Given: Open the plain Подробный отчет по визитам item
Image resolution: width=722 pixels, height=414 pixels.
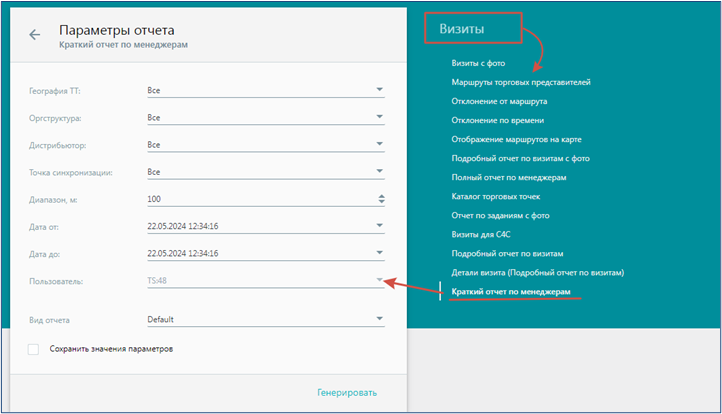Looking at the screenshot, I should click(507, 254).
